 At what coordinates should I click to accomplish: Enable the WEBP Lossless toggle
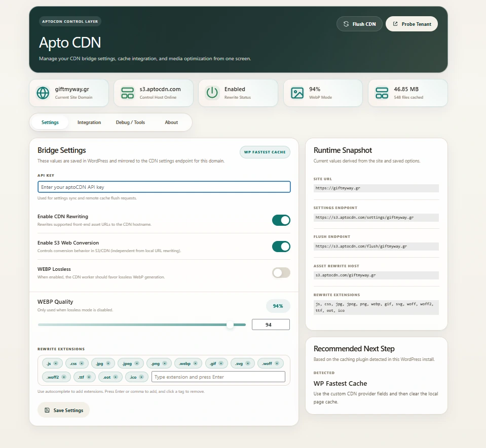281,272
